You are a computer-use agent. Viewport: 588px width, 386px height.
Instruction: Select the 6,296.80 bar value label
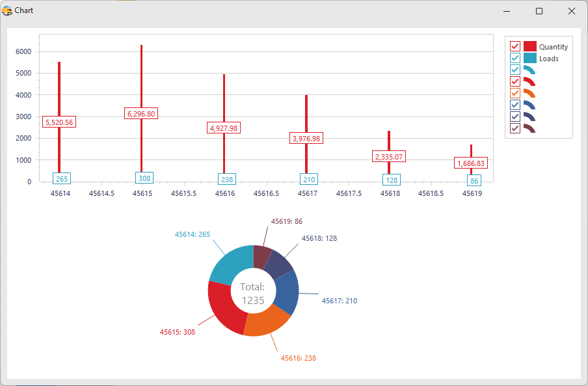click(x=141, y=114)
